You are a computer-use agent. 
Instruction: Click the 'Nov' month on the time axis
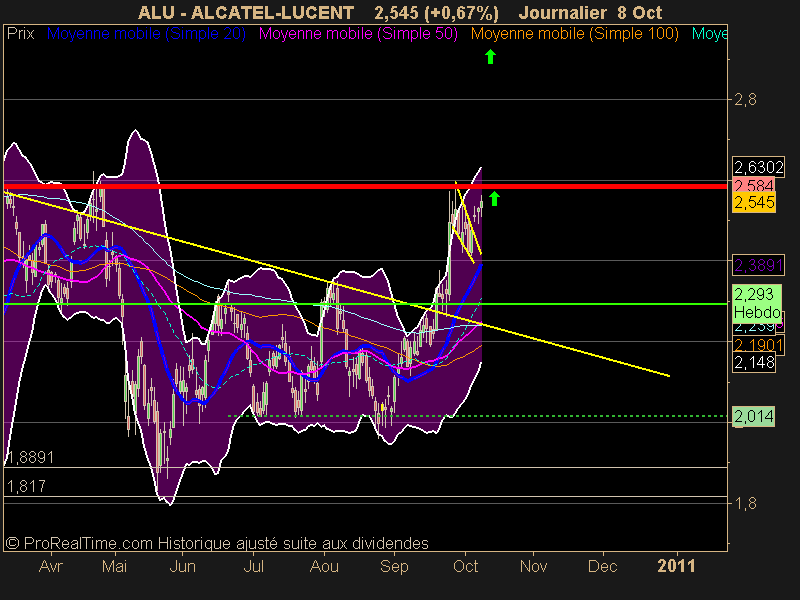coord(533,566)
